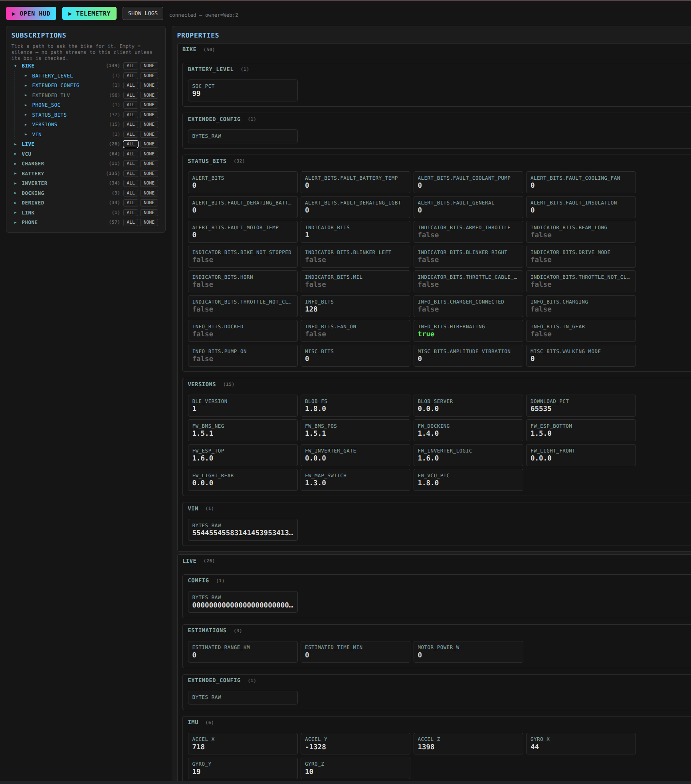The width and height of the screenshot is (691, 784).
Task: Collapse the BIKE tree node arrow
Action: click(16, 66)
